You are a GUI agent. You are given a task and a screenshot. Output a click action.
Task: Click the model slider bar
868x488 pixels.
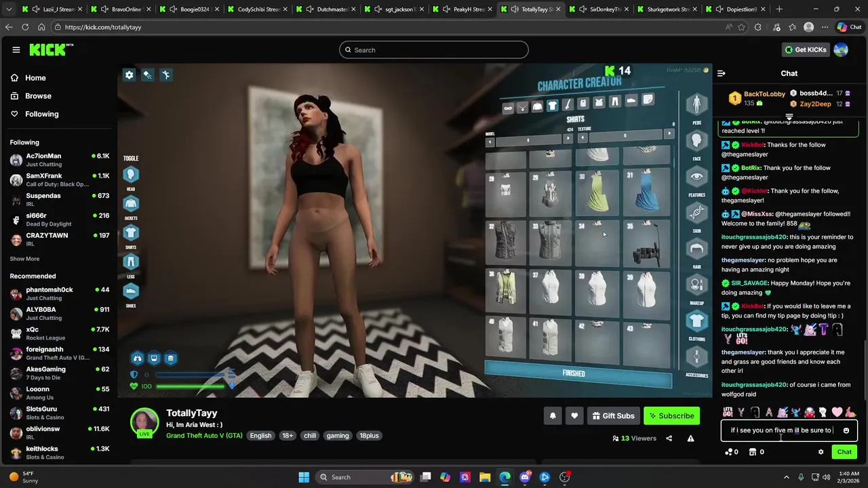529,140
